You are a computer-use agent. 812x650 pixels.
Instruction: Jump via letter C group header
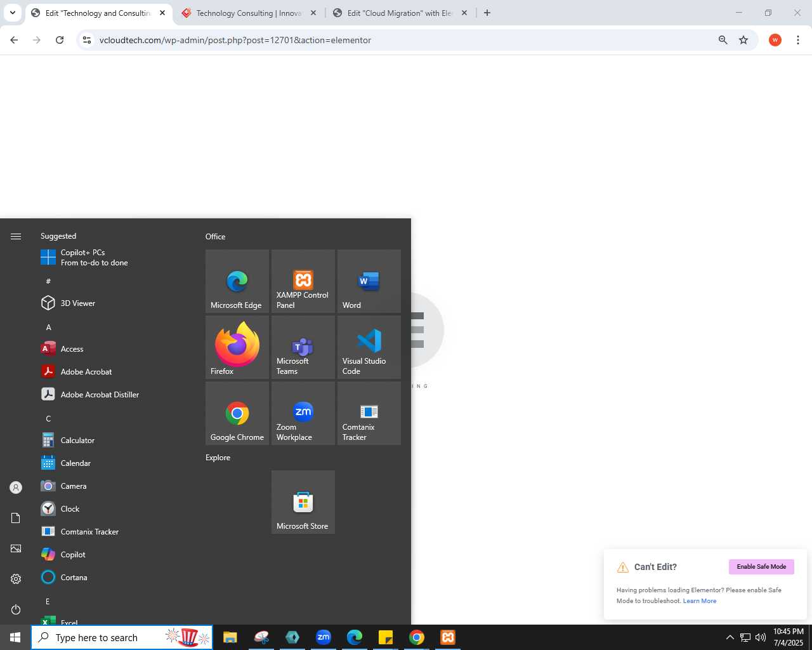pyautogui.click(x=48, y=419)
